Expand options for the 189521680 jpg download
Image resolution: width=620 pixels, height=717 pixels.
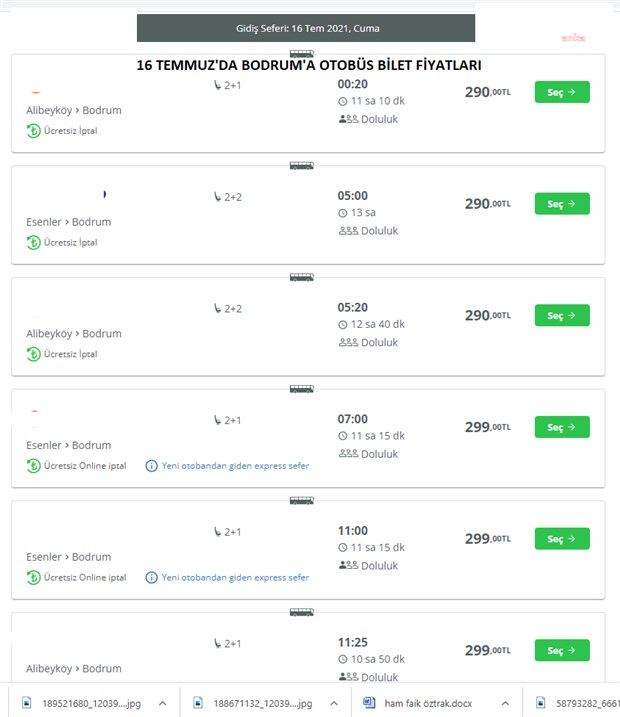(x=162, y=703)
